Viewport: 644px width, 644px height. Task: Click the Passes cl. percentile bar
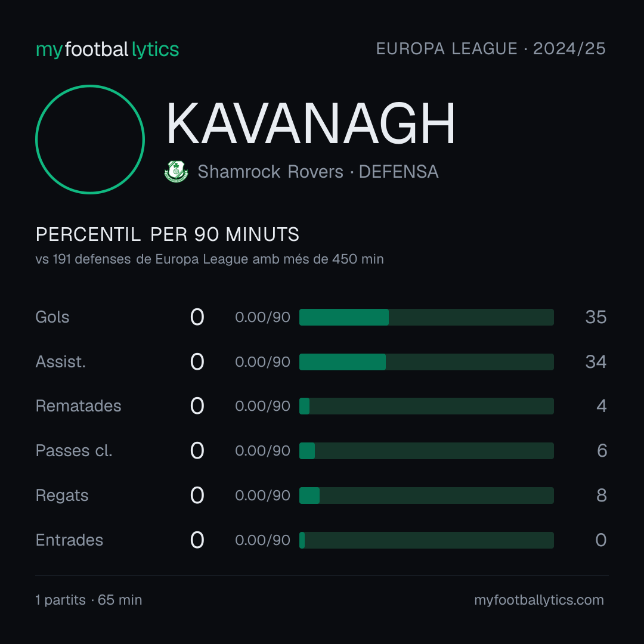426,451
